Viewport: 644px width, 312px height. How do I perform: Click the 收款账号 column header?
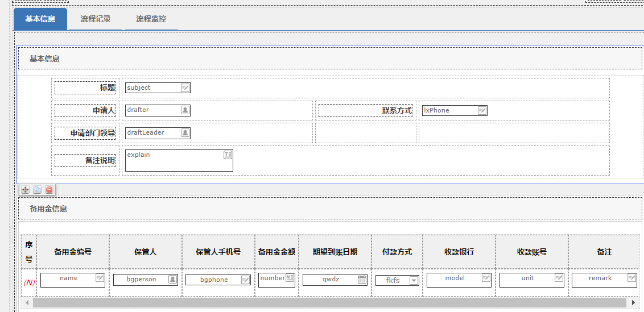click(532, 252)
